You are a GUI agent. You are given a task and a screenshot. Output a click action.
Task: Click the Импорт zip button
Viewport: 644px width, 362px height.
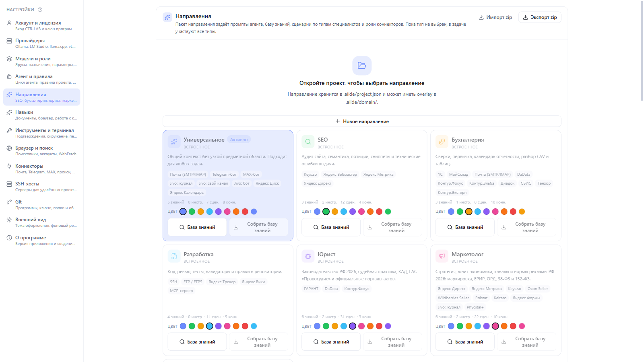(x=495, y=17)
